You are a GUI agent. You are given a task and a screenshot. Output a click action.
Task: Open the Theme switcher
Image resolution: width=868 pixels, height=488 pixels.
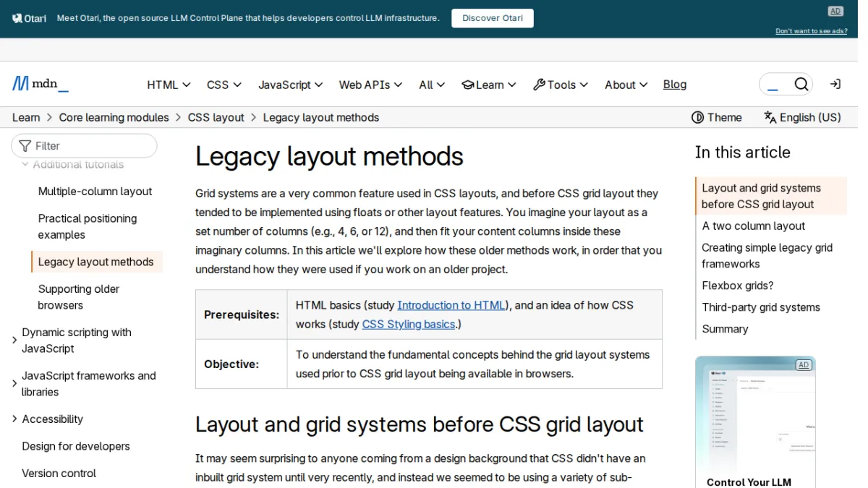point(717,117)
